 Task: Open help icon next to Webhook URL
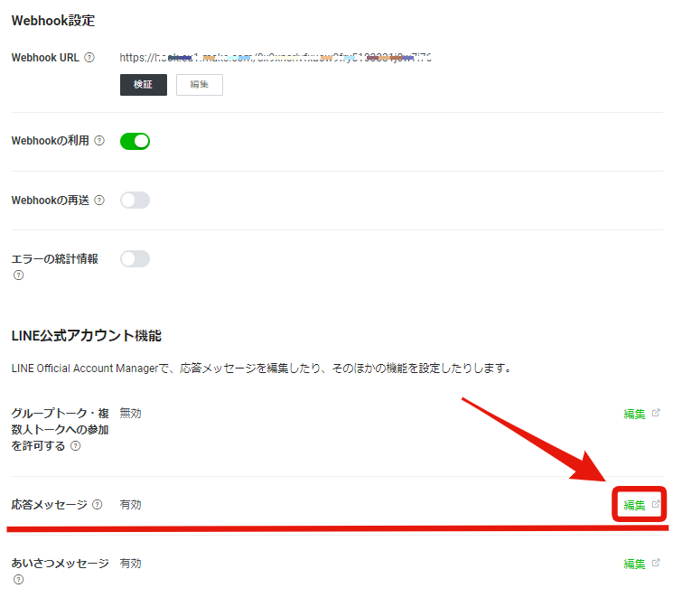[x=89, y=58]
